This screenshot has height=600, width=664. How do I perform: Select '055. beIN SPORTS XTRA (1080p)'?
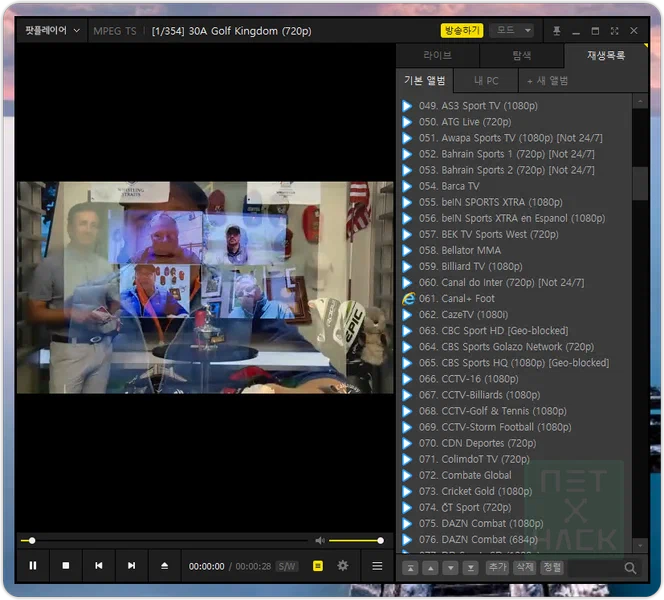coord(490,202)
